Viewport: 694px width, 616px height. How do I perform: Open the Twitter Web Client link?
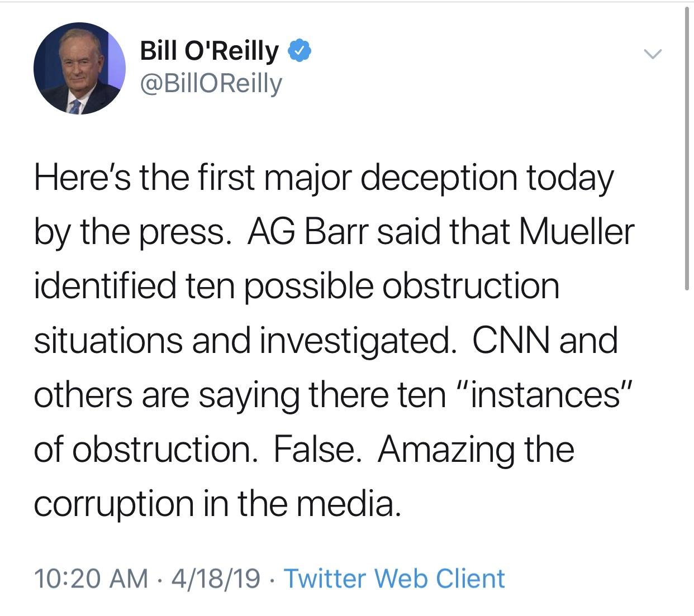394,579
